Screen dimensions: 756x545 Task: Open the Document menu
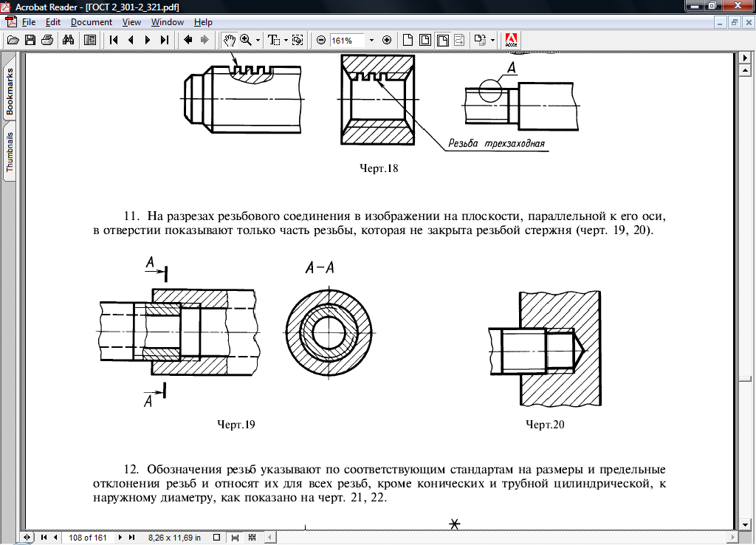click(91, 22)
